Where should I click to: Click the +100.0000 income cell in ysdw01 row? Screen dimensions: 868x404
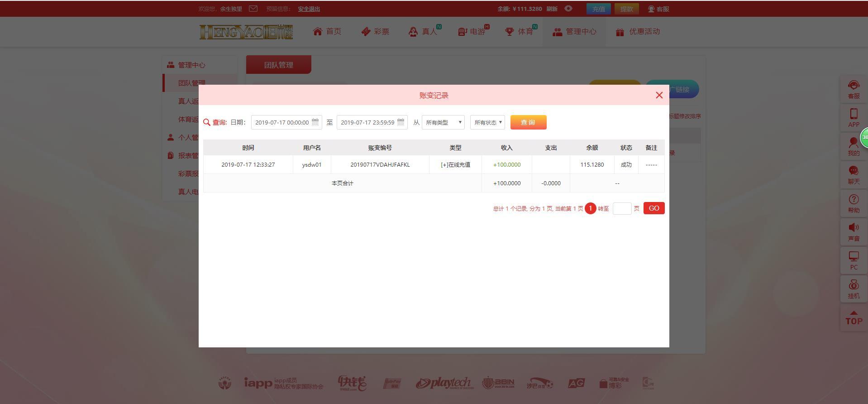[x=507, y=165]
